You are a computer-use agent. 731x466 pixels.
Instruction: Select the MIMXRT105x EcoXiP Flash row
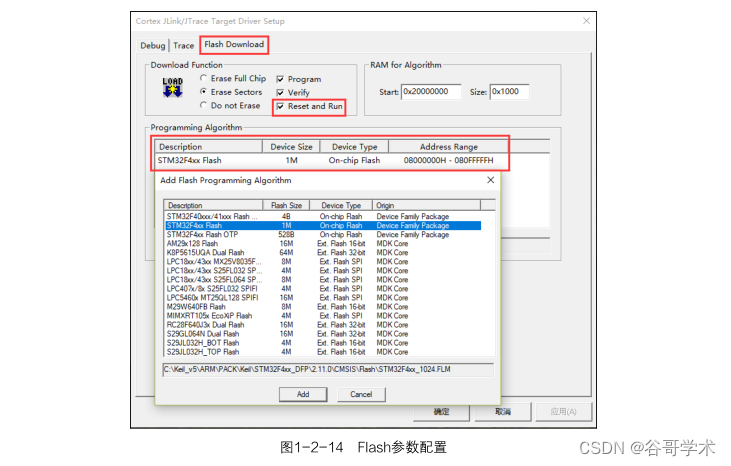(323, 316)
